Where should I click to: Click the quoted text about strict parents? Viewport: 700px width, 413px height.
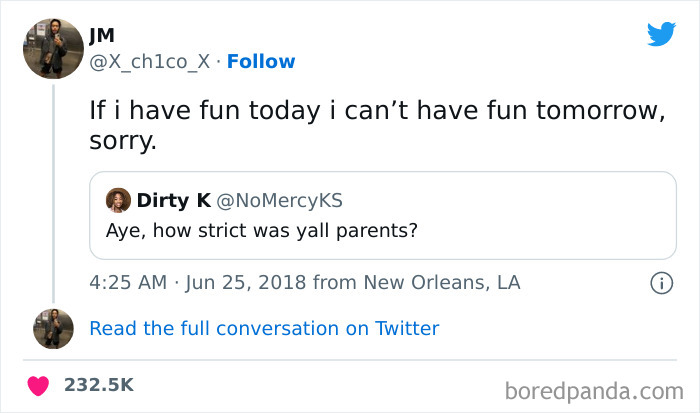click(260, 228)
